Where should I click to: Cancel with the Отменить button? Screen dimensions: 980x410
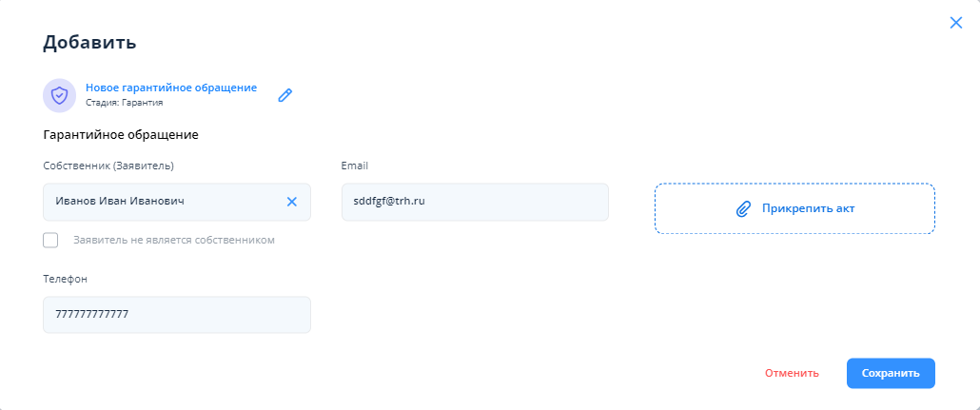792,373
